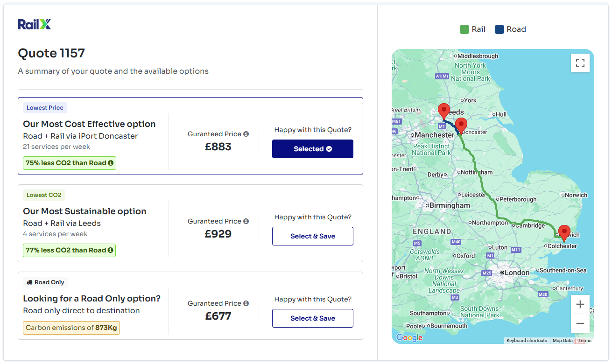Viewport: 612px width, 364px height.
Task: Select & Save the £677 road only option
Action: click(x=312, y=318)
